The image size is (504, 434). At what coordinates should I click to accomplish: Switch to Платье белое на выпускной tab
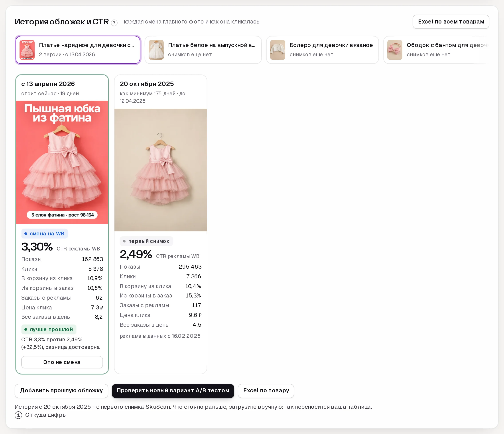coord(203,50)
